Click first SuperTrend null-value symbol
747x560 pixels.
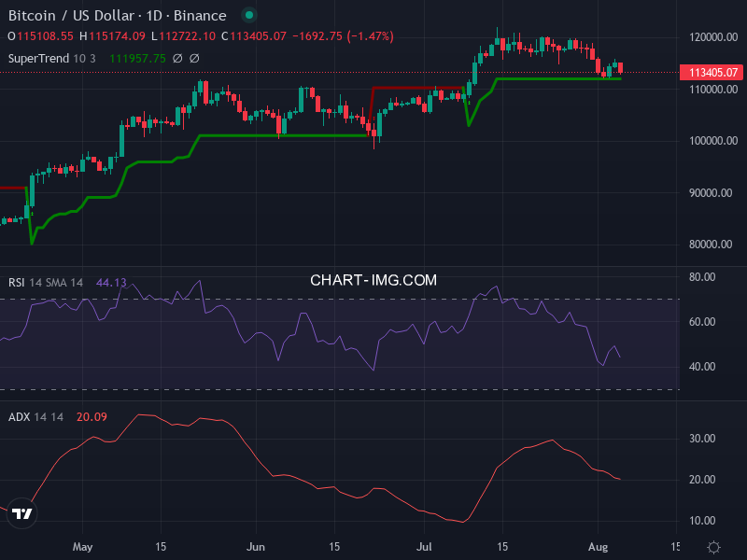(177, 59)
